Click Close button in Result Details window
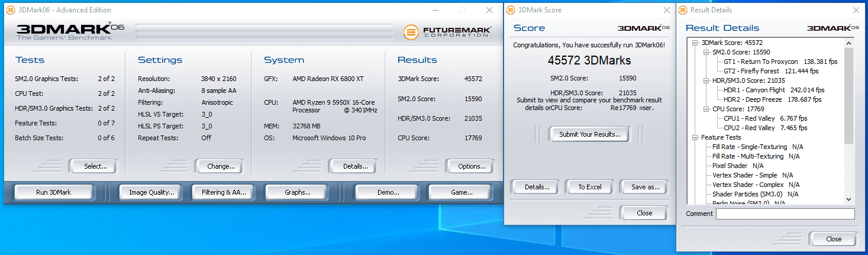The image size is (868, 255). pos(833,239)
